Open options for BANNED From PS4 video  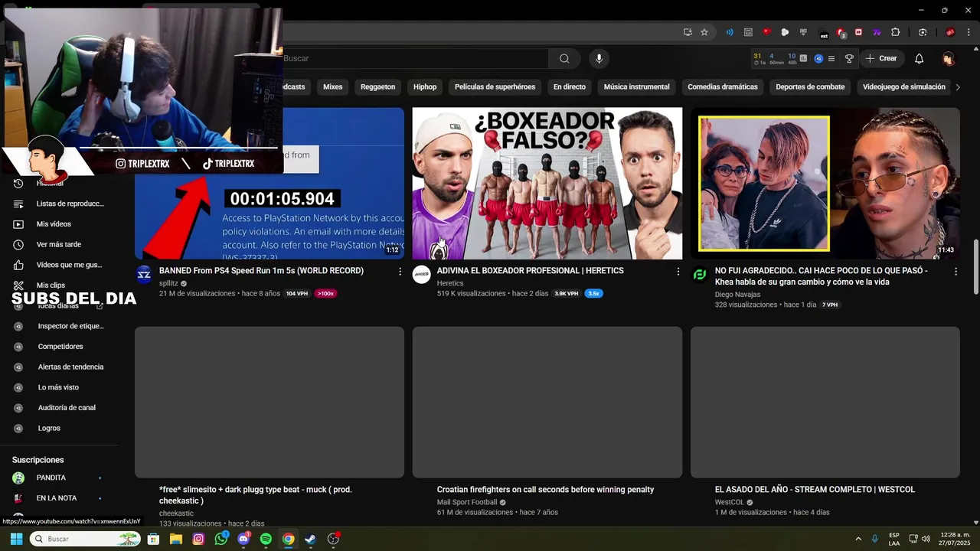[x=400, y=272]
